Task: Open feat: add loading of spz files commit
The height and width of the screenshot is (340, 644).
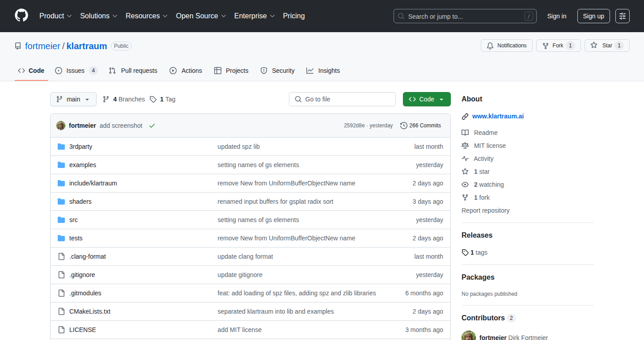Action: pos(297,293)
